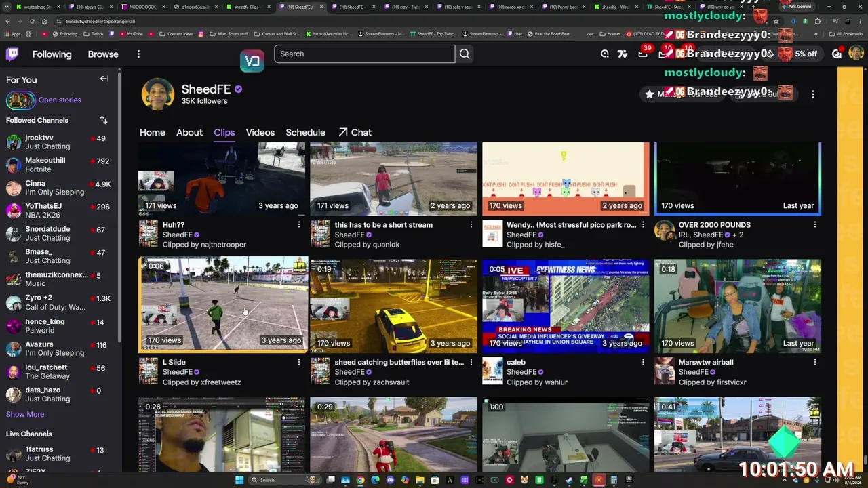Viewport: 868px width, 488px height.
Task: Collapse the For You sidebar
Action: (x=104, y=79)
